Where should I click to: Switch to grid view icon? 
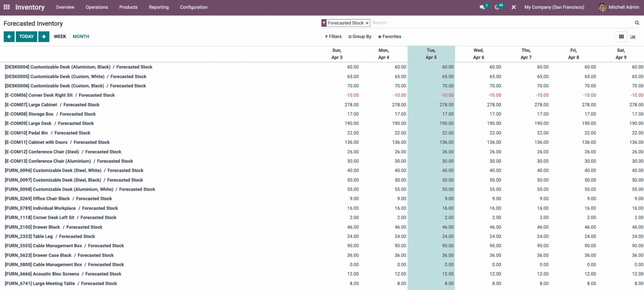(621, 37)
